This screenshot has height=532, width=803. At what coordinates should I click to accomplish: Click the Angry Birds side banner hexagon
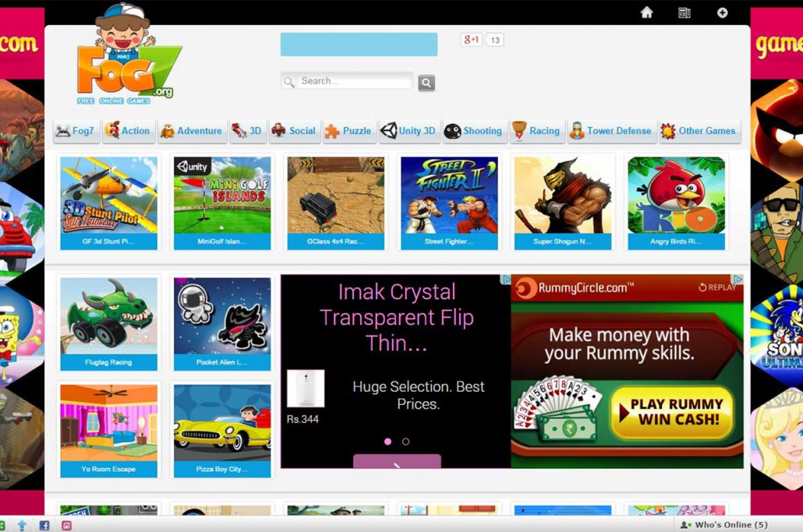(x=776, y=129)
